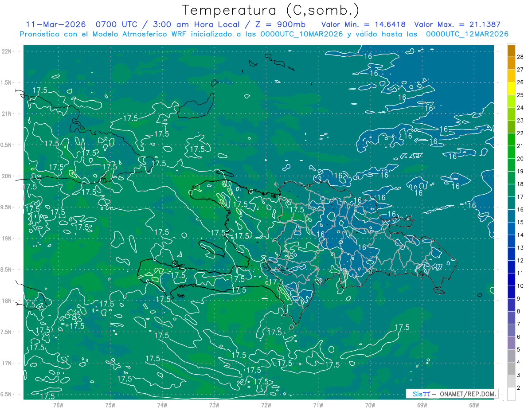Image resolution: width=532 pixels, height=411 pixels.
Task: Click the title 'Temperatura (C,somb.)'
Action: 271,10
